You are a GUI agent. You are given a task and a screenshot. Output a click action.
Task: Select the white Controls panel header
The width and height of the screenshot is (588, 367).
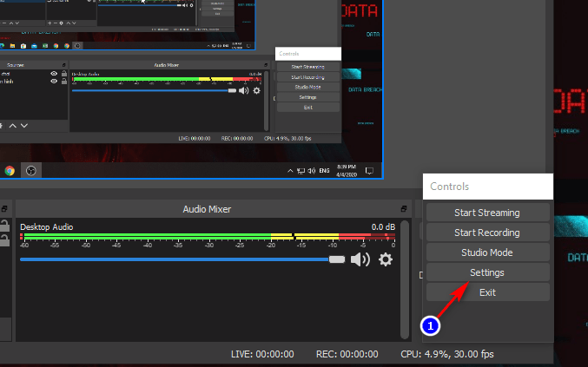(487, 186)
